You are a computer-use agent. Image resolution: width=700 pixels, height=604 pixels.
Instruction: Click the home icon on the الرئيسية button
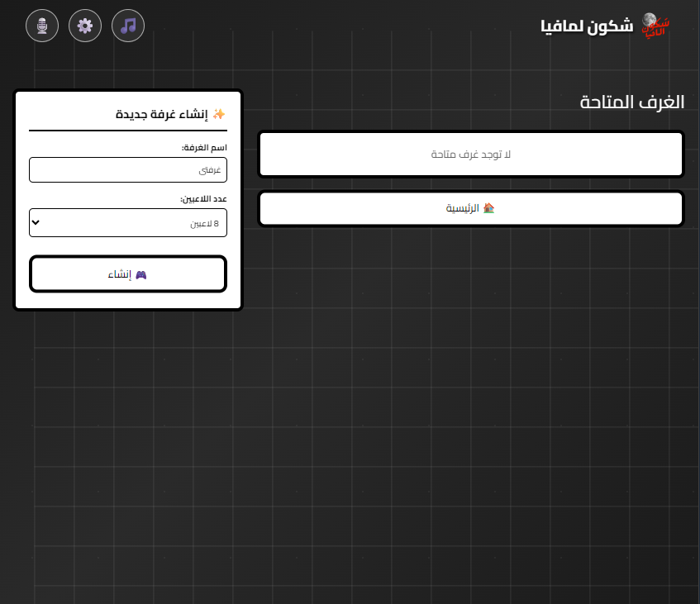pos(489,208)
